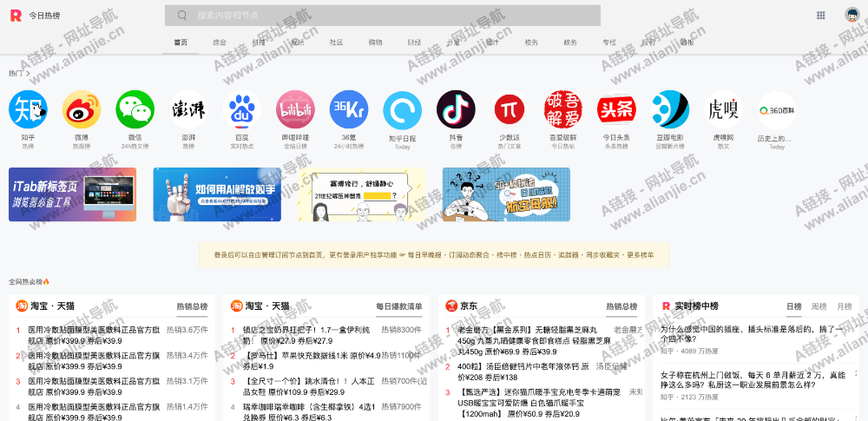Open the 抖音 TikTok ranking icon
Screen dimensions: 868x421
pos(457,109)
